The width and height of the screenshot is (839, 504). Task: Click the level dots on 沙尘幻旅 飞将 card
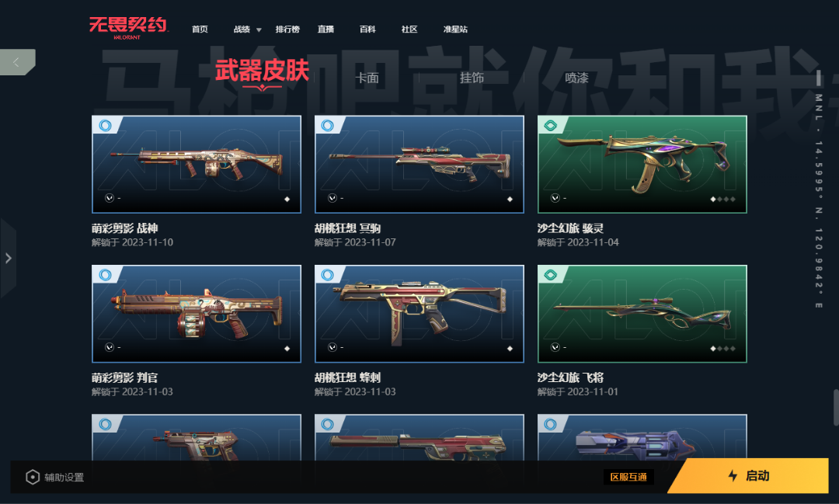pos(722,349)
